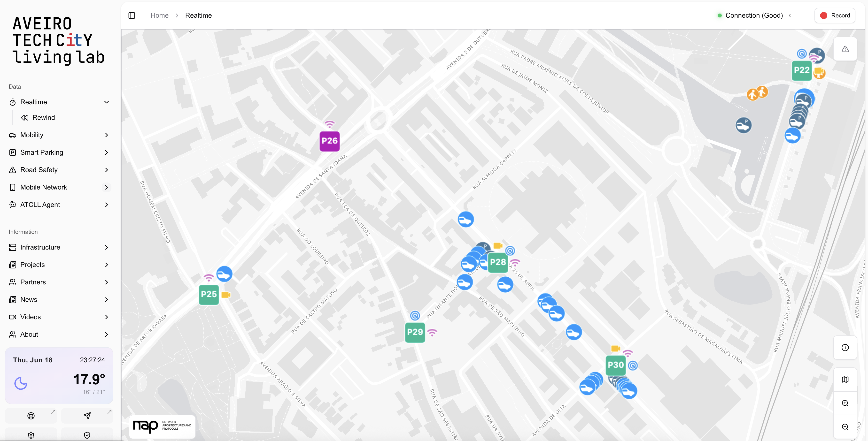
Task: Click the map layers icon
Action: pos(845,380)
